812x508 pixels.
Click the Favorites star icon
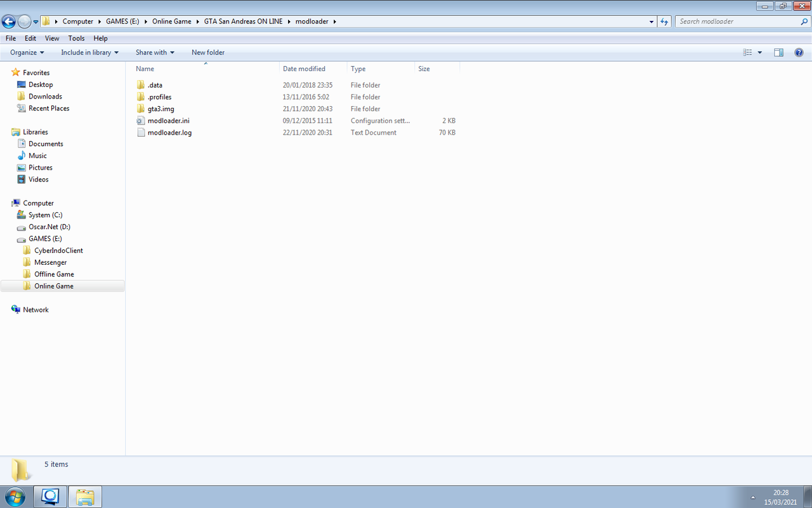pyautogui.click(x=16, y=72)
